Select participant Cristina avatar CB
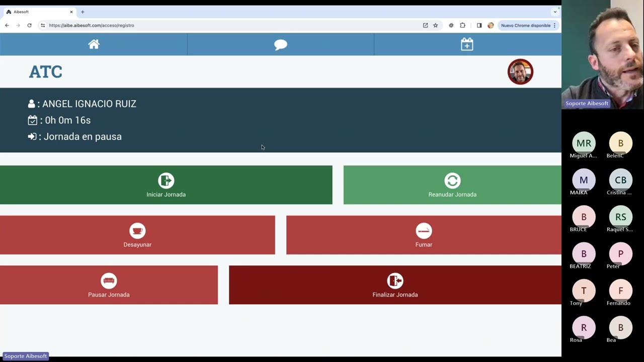This screenshot has width=644, height=362. click(620, 180)
